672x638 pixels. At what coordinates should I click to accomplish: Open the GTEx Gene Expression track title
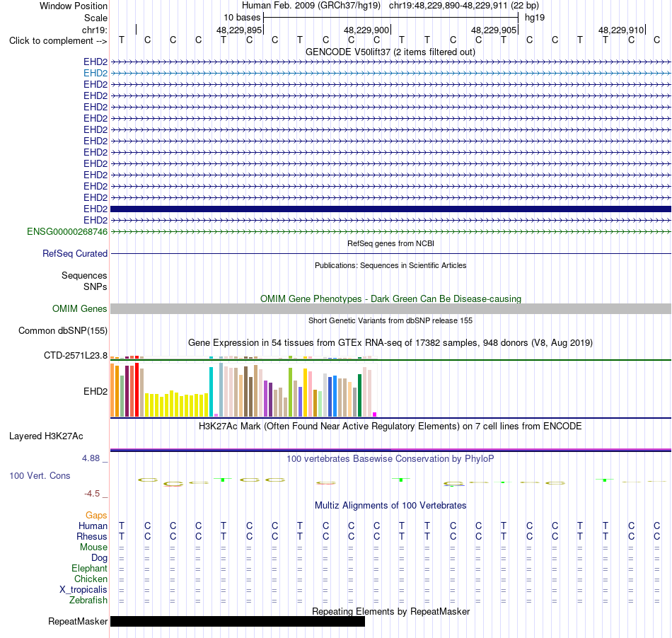390,343
